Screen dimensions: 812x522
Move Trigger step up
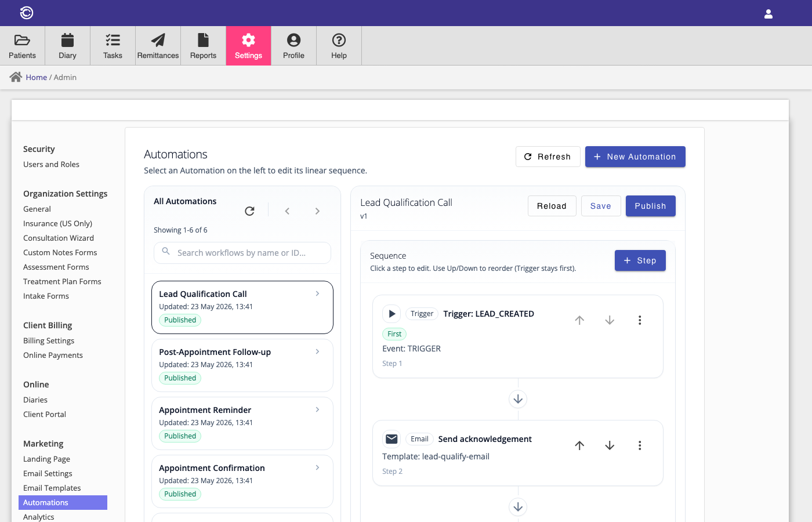(579, 320)
